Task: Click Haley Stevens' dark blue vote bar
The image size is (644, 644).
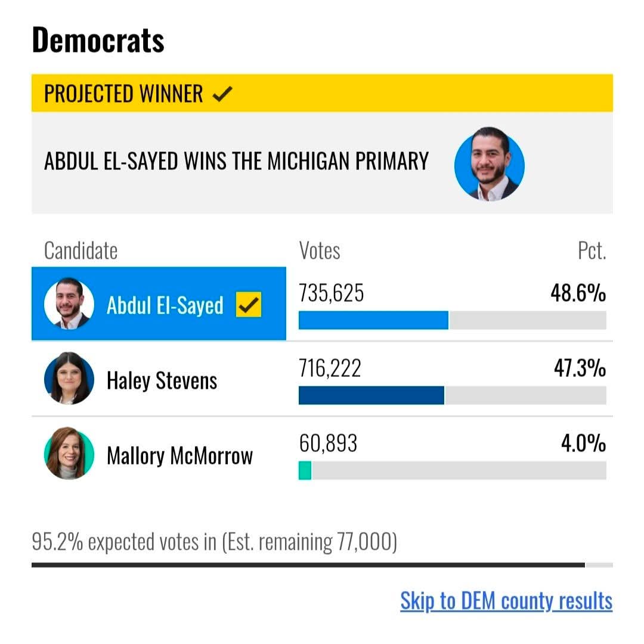Action: pos(371,395)
